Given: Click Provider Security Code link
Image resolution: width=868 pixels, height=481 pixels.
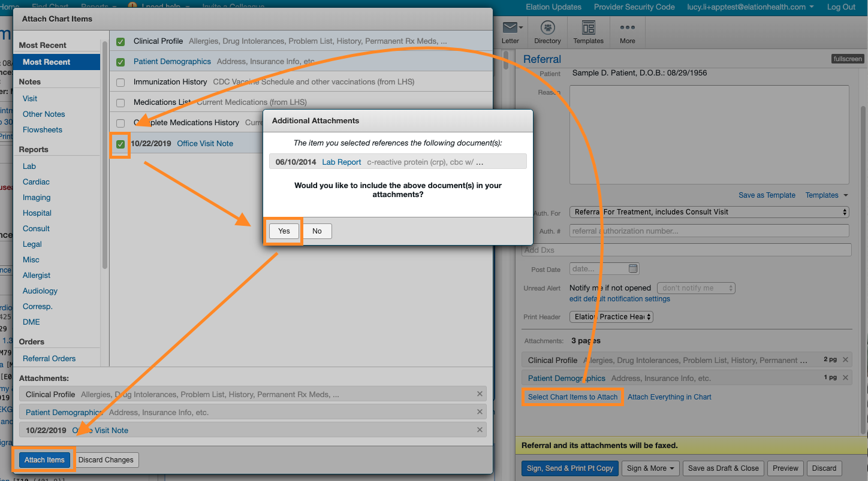Looking at the screenshot, I should pyautogui.click(x=634, y=7).
